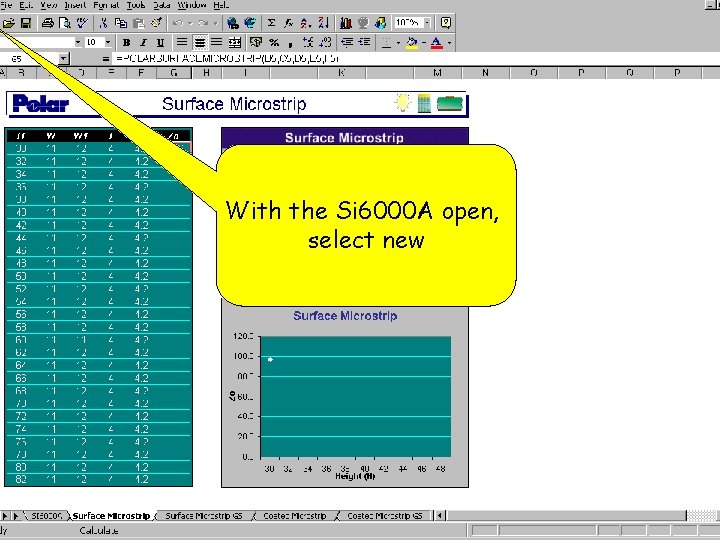Image resolution: width=720 pixels, height=540 pixels.
Task: Open the Tools menu
Action: pos(136,6)
